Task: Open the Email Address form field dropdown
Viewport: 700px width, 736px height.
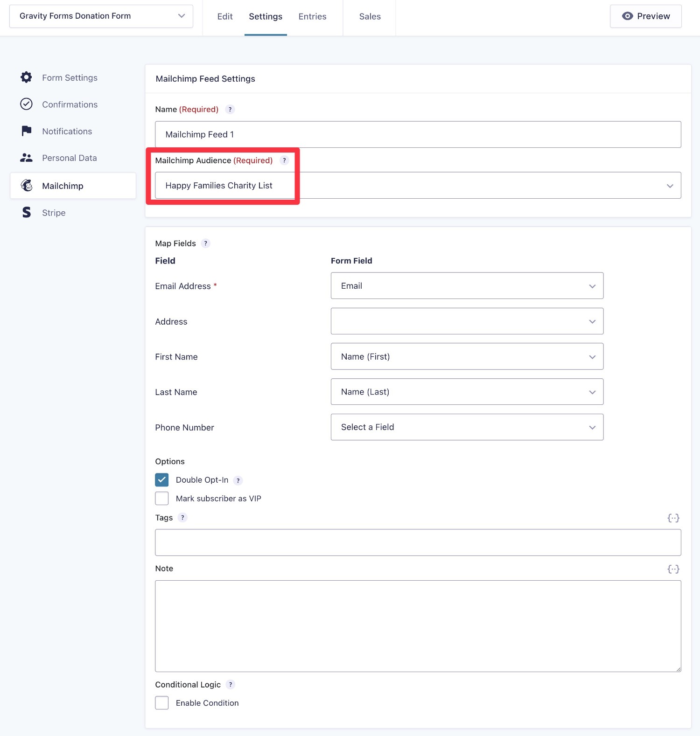Action: pos(467,285)
